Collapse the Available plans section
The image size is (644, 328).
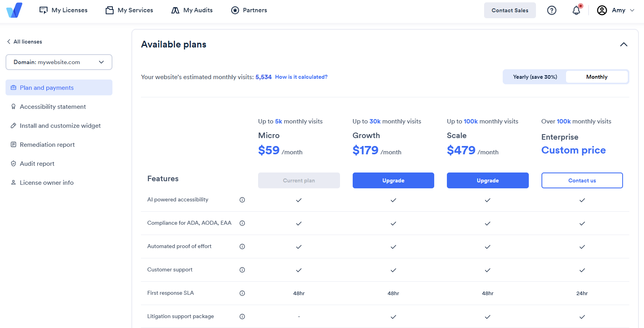pyautogui.click(x=623, y=44)
